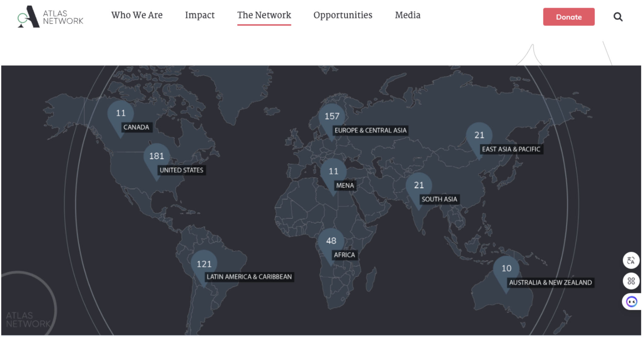The width and height of the screenshot is (644, 338).
Task: Open The Network menu item
Action: [264, 15]
